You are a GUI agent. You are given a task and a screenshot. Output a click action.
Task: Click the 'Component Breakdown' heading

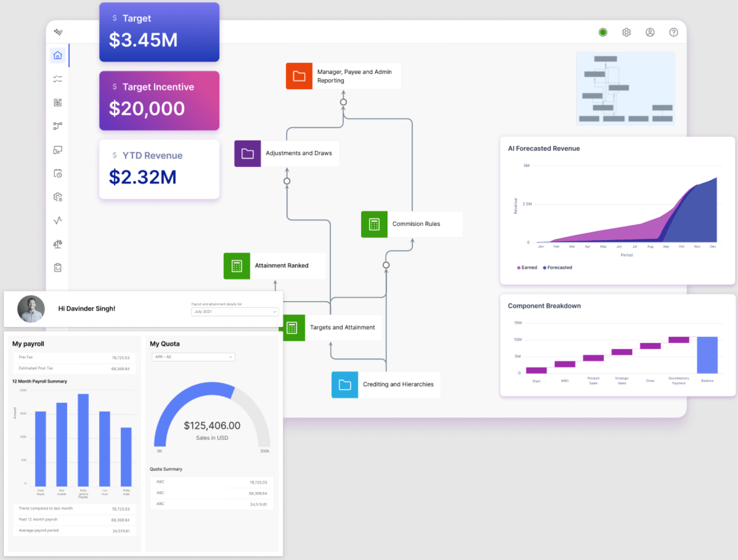tap(544, 306)
